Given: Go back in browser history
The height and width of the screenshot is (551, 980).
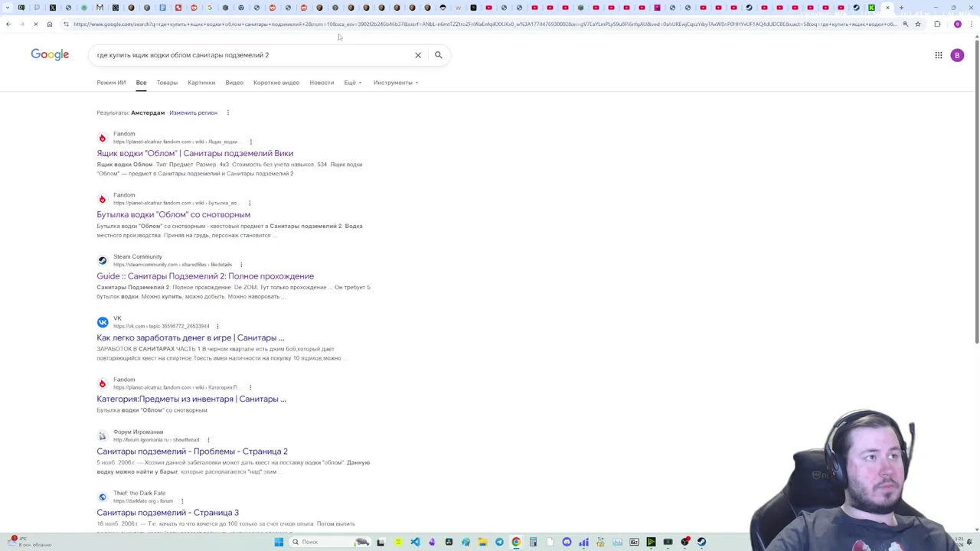Looking at the screenshot, I should tap(8, 24).
